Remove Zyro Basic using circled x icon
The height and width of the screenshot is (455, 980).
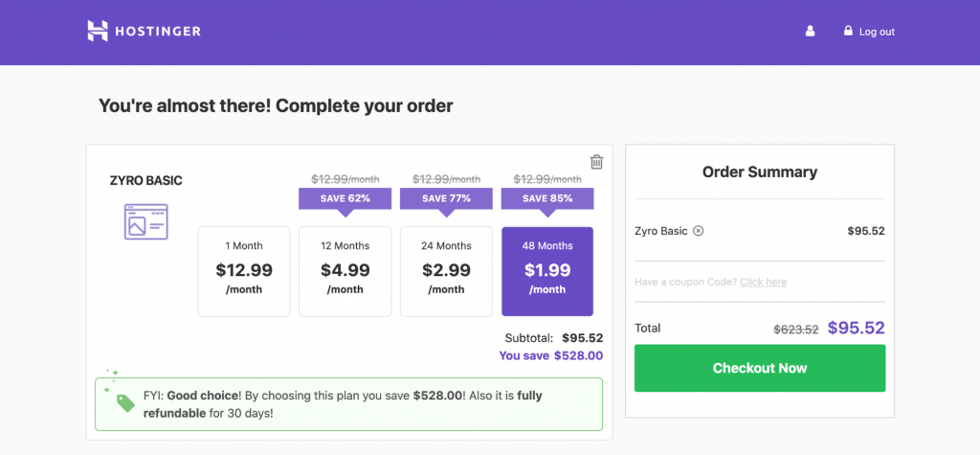(x=699, y=230)
